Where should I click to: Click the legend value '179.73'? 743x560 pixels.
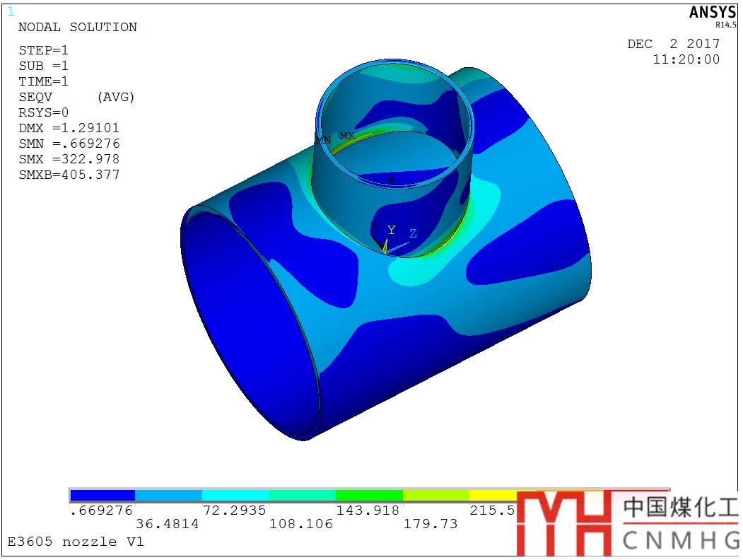[x=431, y=524]
